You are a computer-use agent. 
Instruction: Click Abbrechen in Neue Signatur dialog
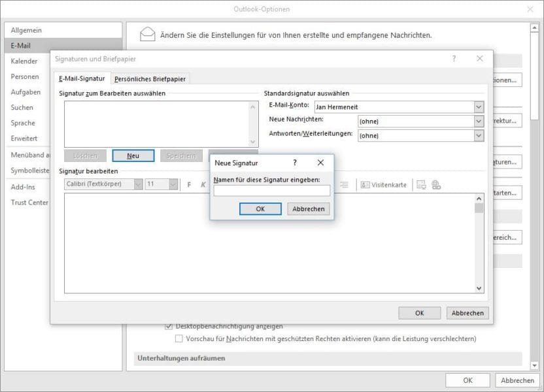coord(308,208)
